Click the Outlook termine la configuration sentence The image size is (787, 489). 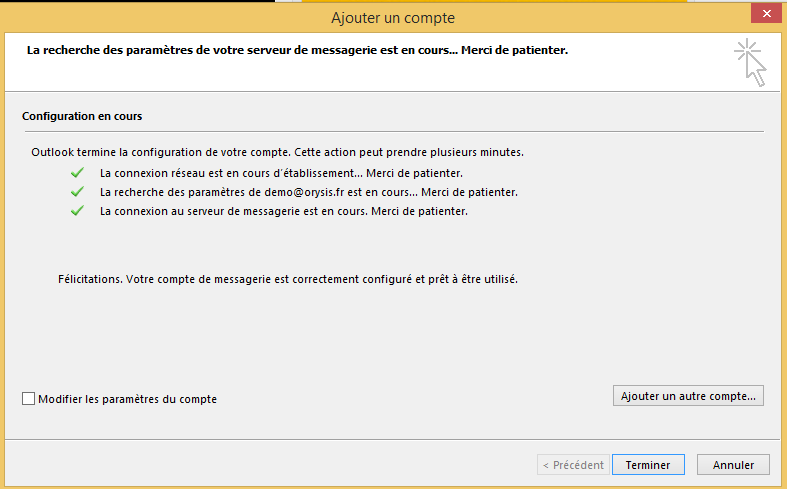tap(276, 152)
